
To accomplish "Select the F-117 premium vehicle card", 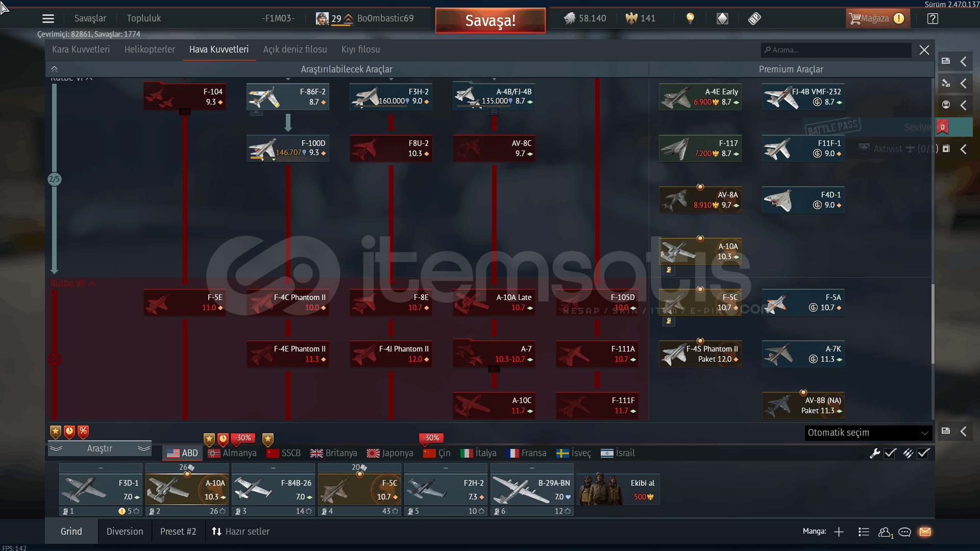I will pos(700,148).
